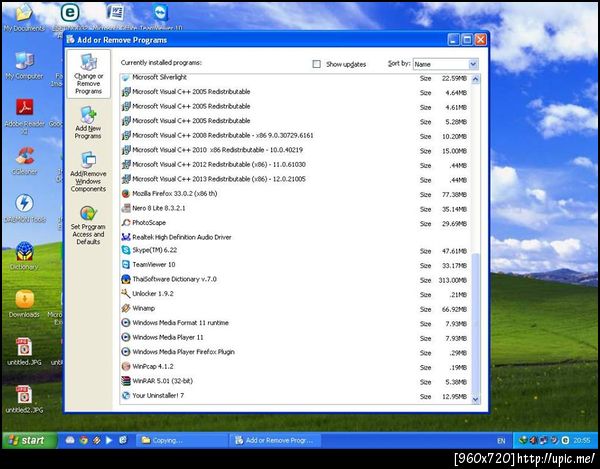Select Nero 8 Lite icon in list
600x469 pixels.
pyautogui.click(x=126, y=208)
